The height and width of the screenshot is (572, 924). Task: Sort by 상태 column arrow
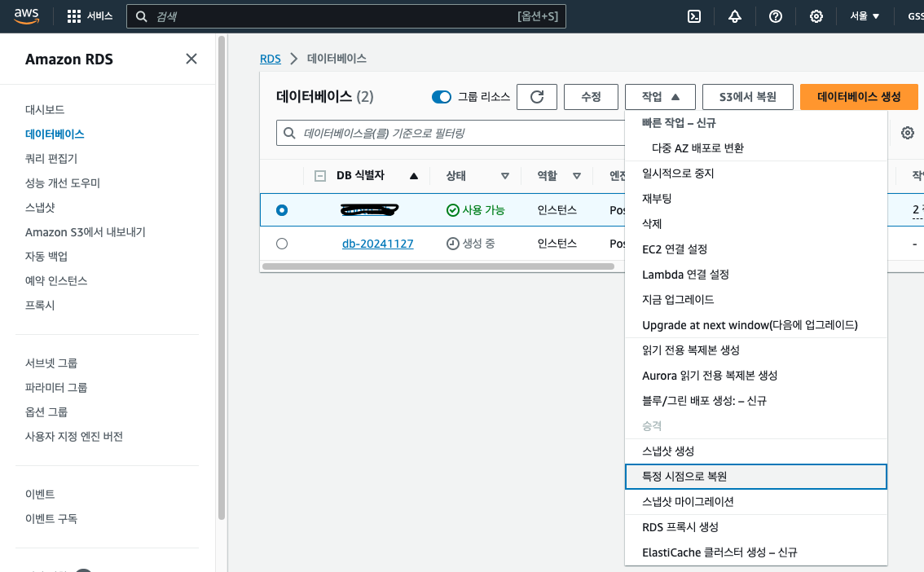(505, 175)
